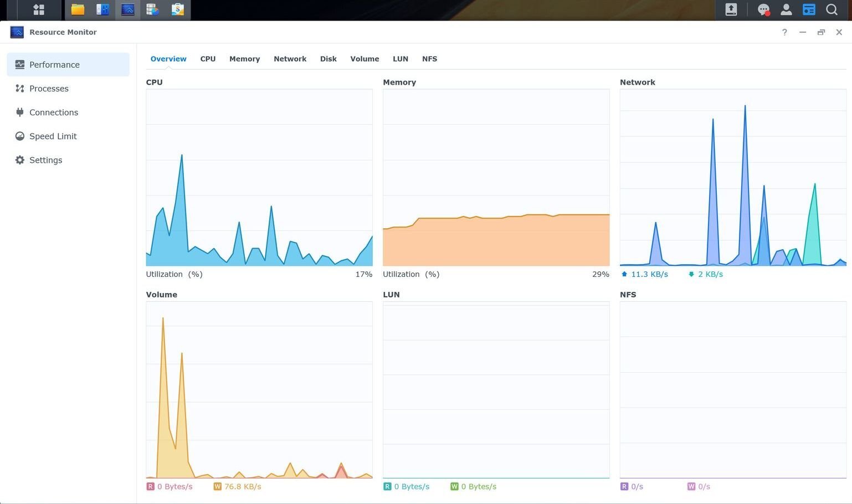Click the Volume write W badge
The height and width of the screenshot is (504, 852).
click(217, 486)
